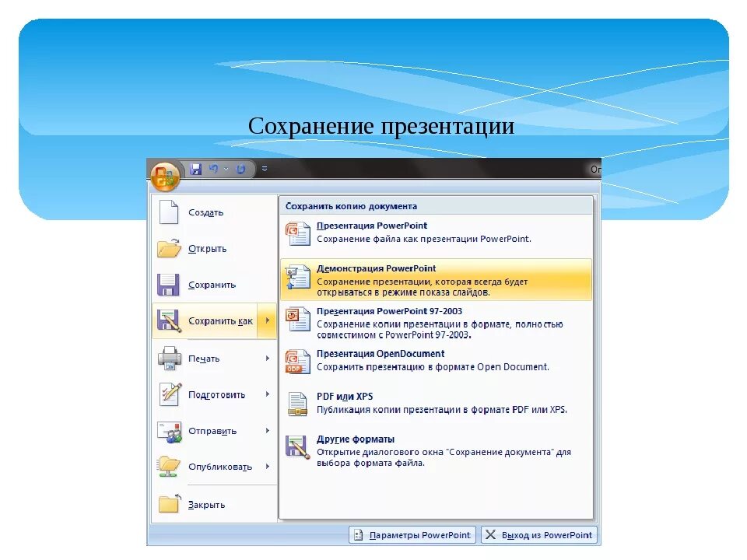Viewport: 747px width, 560px height.
Task: Click the floppy-with-pencil icon beside Сохранить как
Action: coord(169,321)
